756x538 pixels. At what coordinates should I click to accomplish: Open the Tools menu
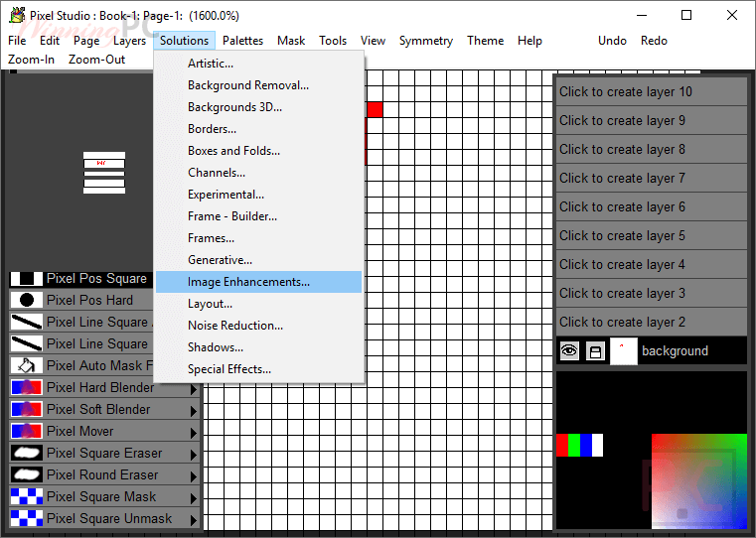(333, 41)
